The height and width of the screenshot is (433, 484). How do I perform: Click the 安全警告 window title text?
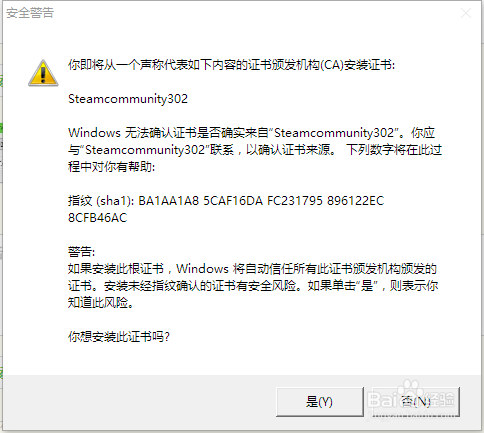30,13
